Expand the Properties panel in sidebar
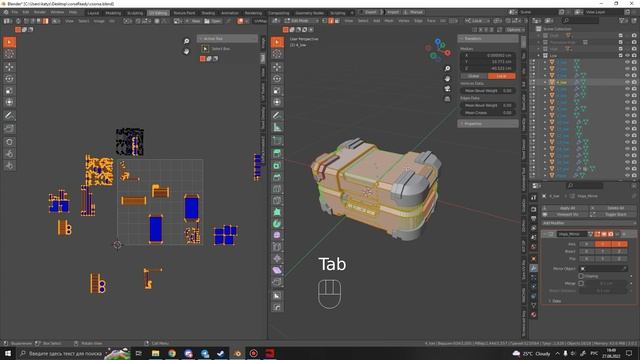 pyautogui.click(x=488, y=124)
